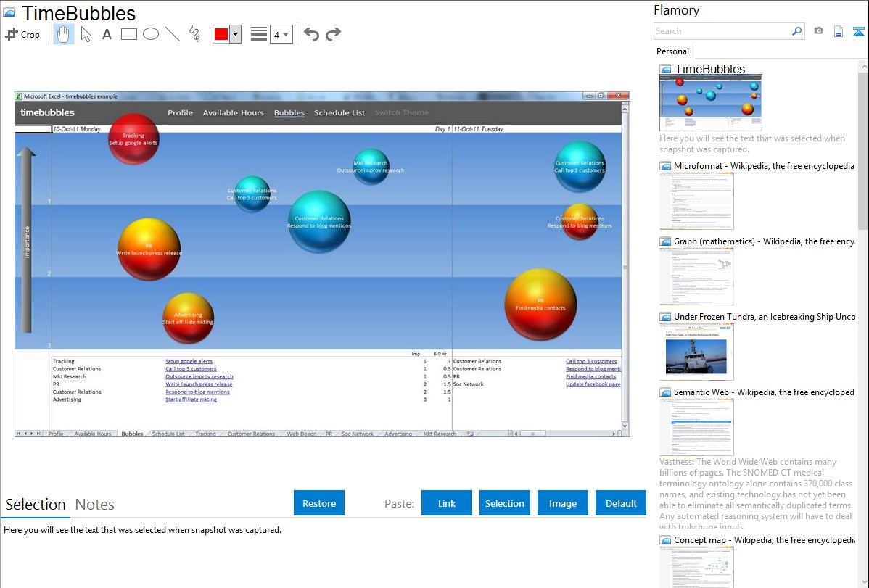The image size is (869, 588).
Task: Open Profile menu in timebubbles header
Action: coord(180,113)
